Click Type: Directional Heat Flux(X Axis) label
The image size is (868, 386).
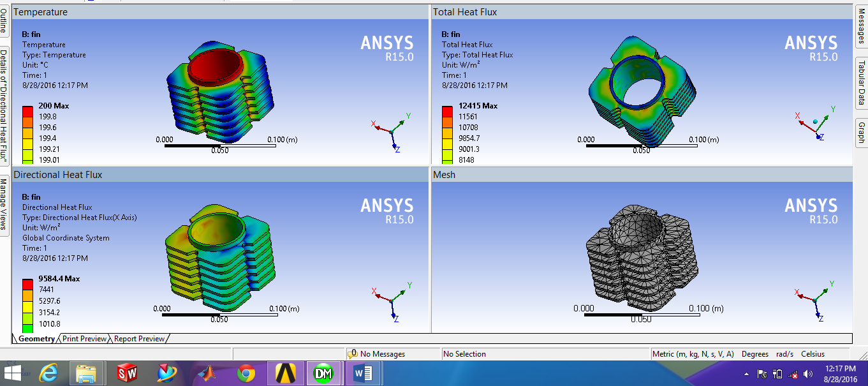tap(80, 218)
